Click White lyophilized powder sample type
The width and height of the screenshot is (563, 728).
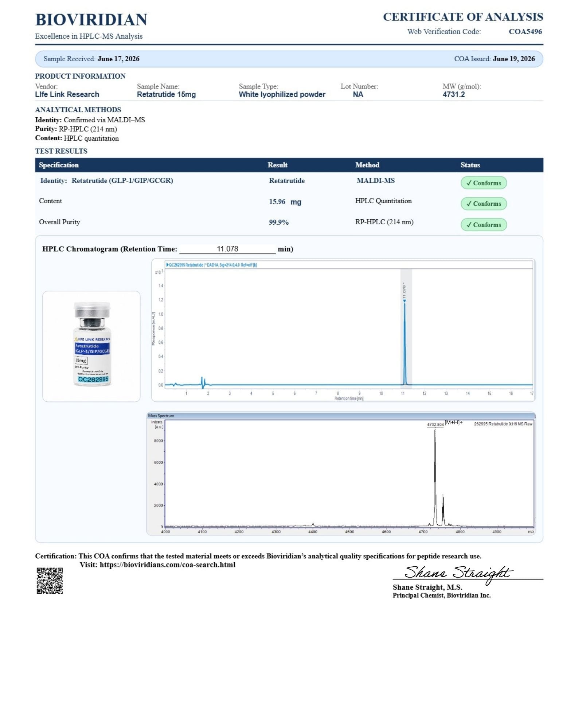(282, 95)
